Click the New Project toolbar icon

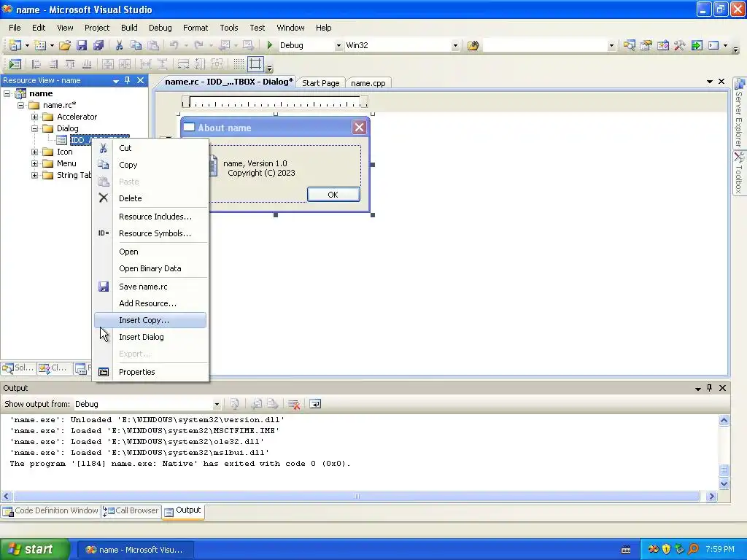point(15,45)
